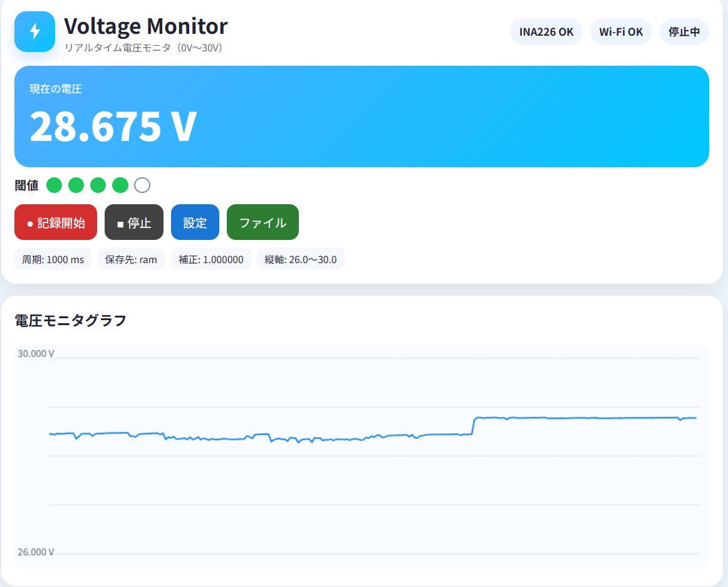The width and height of the screenshot is (728, 587).
Task: Click the Voltage Monitor title
Action: (x=146, y=26)
